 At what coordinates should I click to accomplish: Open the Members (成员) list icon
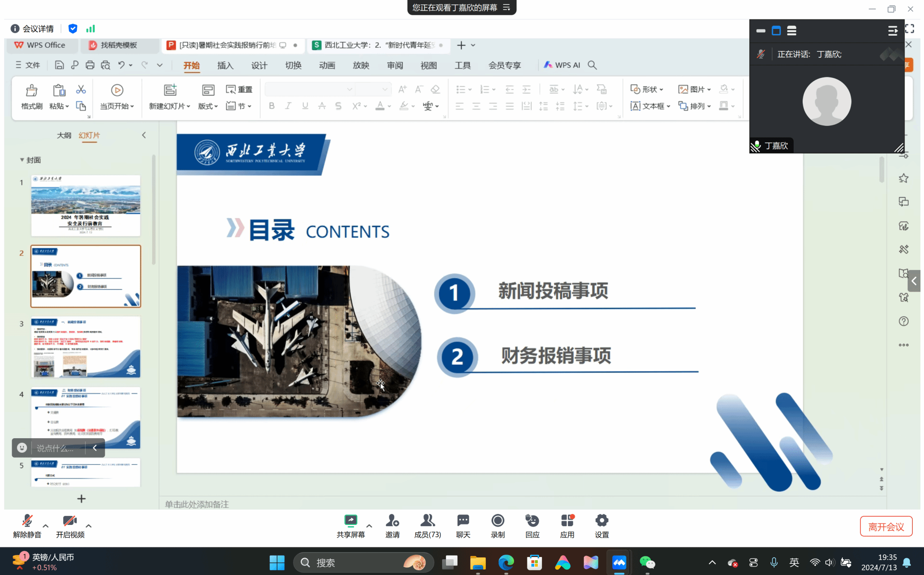427,521
